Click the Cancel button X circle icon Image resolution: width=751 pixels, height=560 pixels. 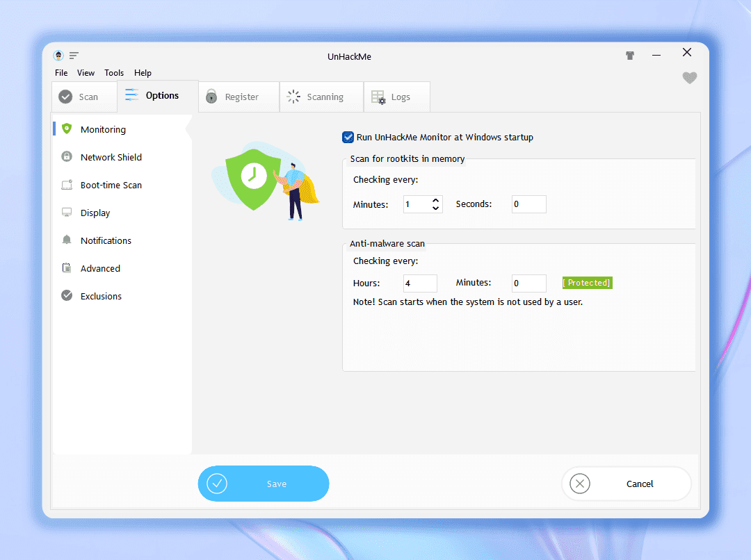(x=579, y=484)
